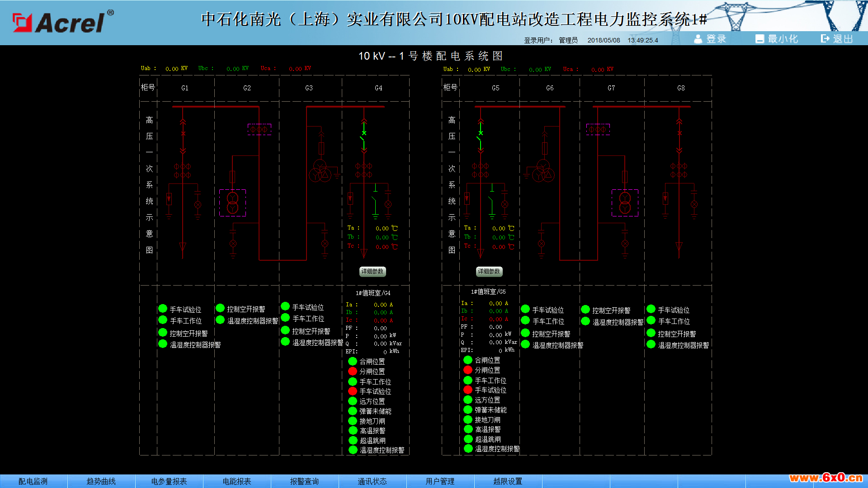Click the G8 cabinet header label
868x488 pixels.
click(x=681, y=88)
